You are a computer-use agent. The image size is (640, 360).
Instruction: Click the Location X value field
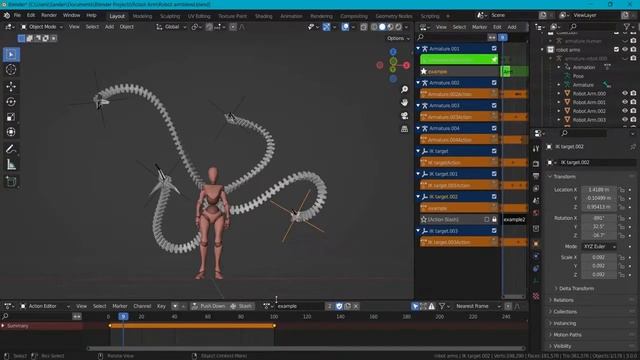coord(599,190)
